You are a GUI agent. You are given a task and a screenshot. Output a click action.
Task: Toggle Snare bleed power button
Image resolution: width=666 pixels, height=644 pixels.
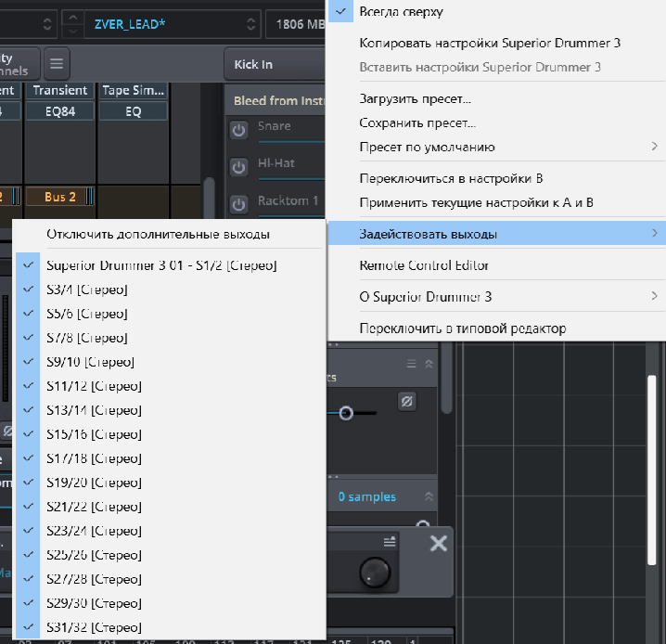238,130
